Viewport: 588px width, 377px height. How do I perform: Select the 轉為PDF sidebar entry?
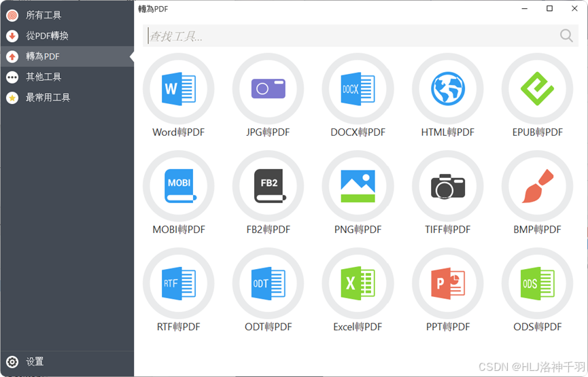click(x=67, y=56)
